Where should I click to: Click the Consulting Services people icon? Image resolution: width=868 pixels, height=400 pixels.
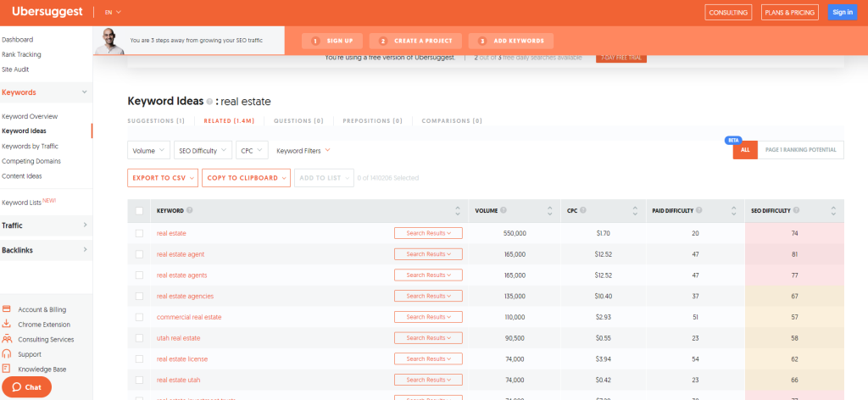pyautogui.click(x=7, y=339)
